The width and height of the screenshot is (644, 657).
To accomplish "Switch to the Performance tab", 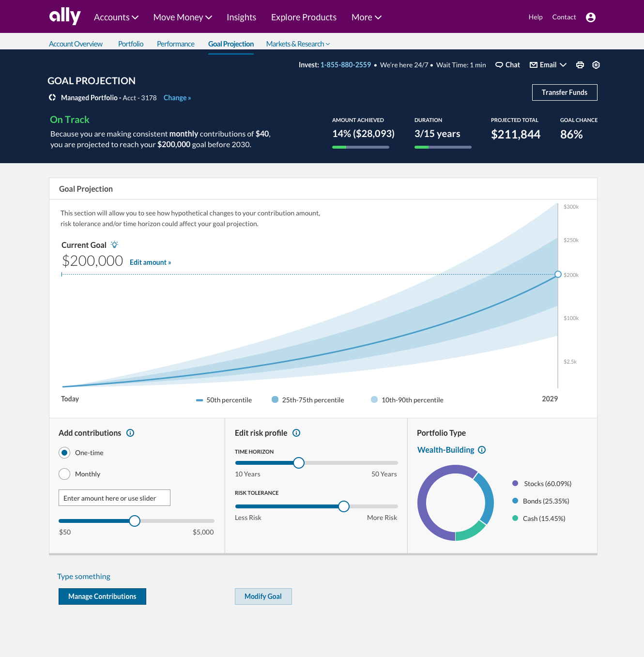I will coord(176,44).
